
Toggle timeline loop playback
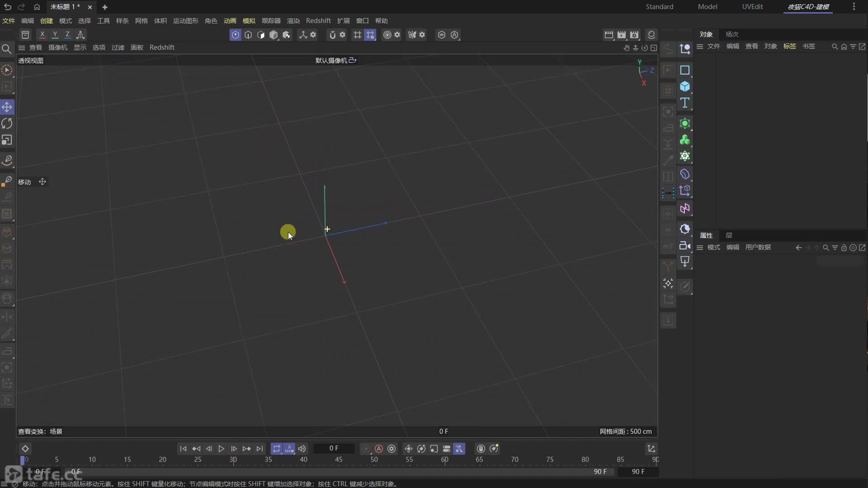pyautogui.click(x=276, y=449)
